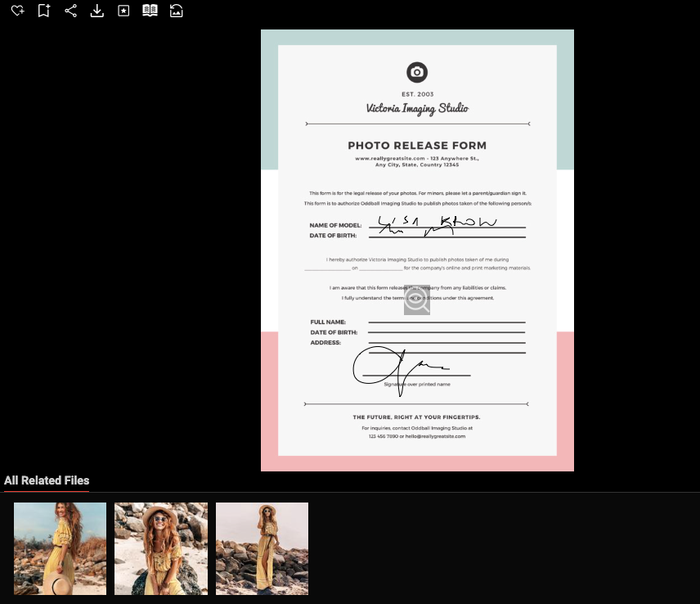Switch to book reading view
The image size is (700, 604).
point(151,11)
